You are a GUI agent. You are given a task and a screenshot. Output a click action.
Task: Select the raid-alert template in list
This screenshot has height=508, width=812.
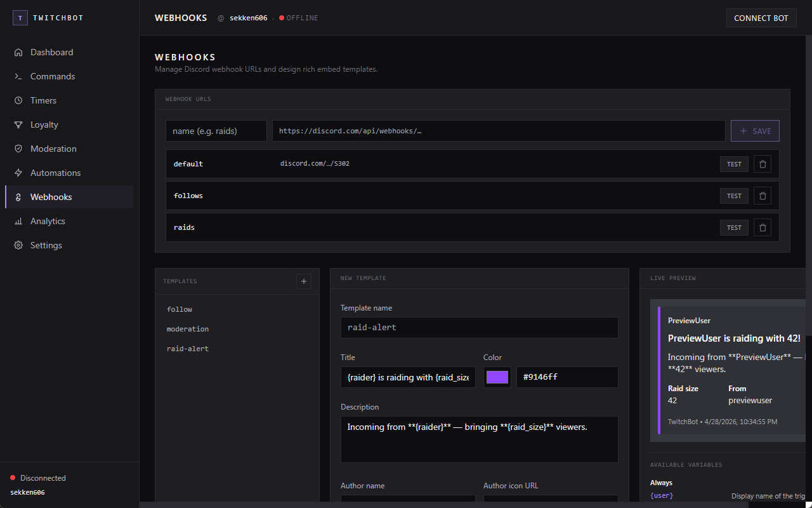[x=237, y=349]
